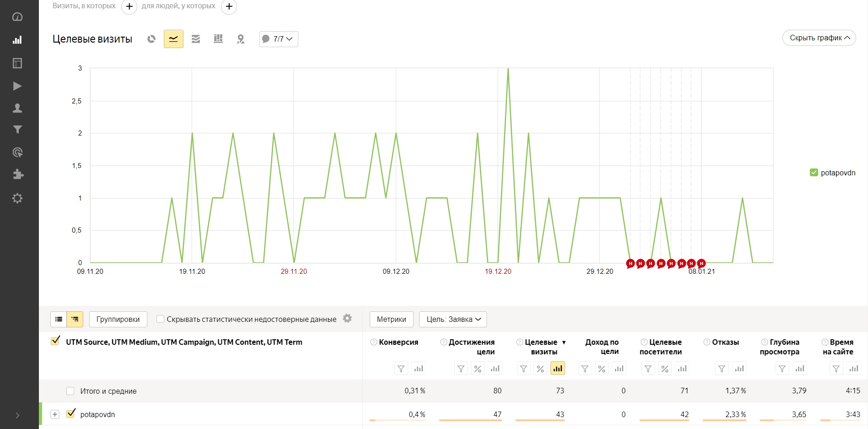868x429 pixels.
Task: Select the stacked area chart icon
Action: 196,39
